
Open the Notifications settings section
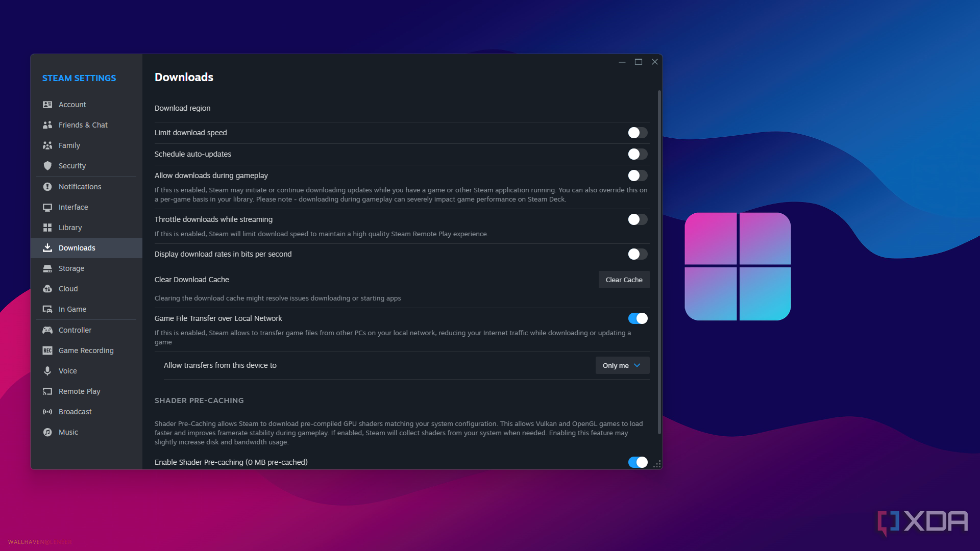(80, 186)
